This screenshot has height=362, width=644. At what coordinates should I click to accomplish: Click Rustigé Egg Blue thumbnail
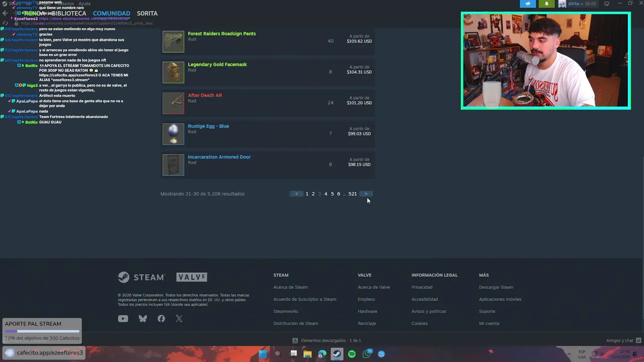tap(173, 134)
